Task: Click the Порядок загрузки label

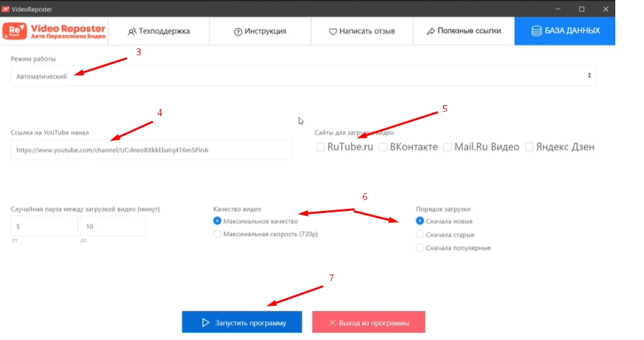Action: (443, 209)
